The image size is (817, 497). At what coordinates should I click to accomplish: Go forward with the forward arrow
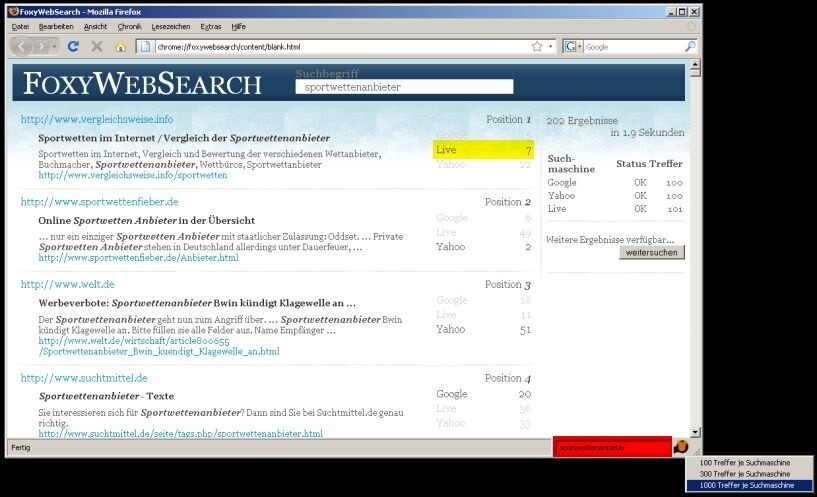point(40,46)
